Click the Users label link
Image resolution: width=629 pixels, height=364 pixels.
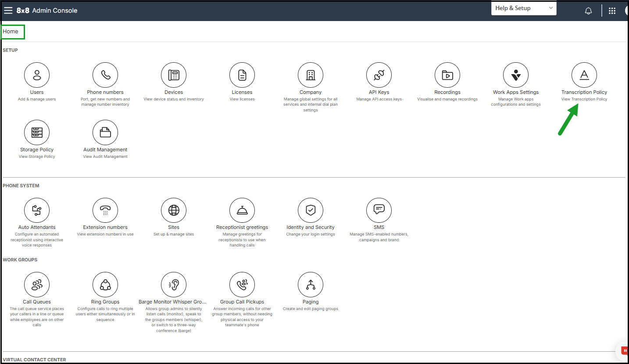click(x=37, y=92)
